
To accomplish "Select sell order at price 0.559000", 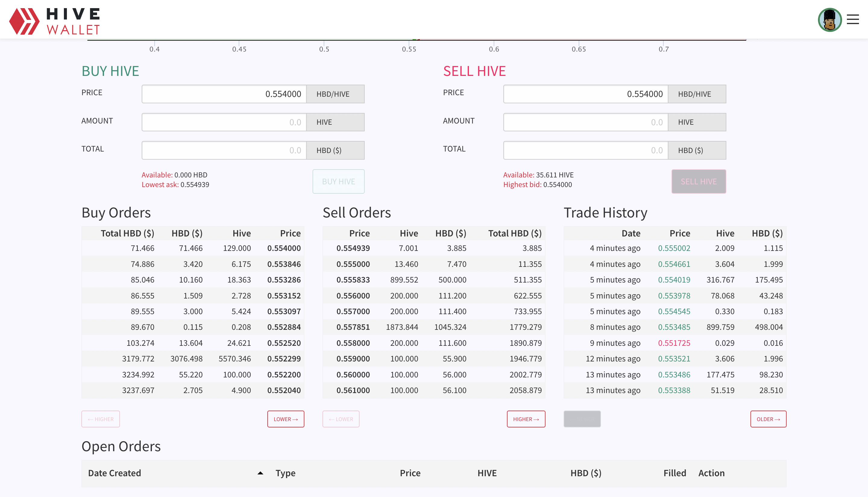I will click(434, 359).
